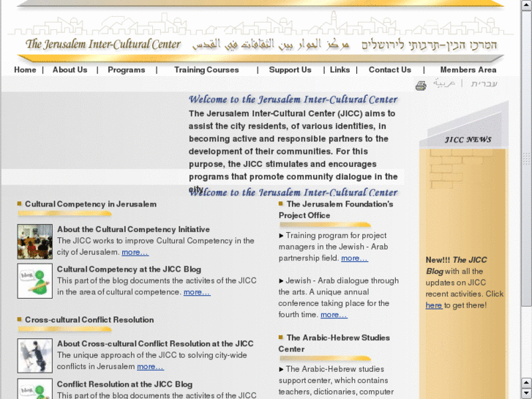The height and width of the screenshot is (399, 532).
Task: Click the scroll-down arrow of scrollbar
Action: (x=527, y=393)
